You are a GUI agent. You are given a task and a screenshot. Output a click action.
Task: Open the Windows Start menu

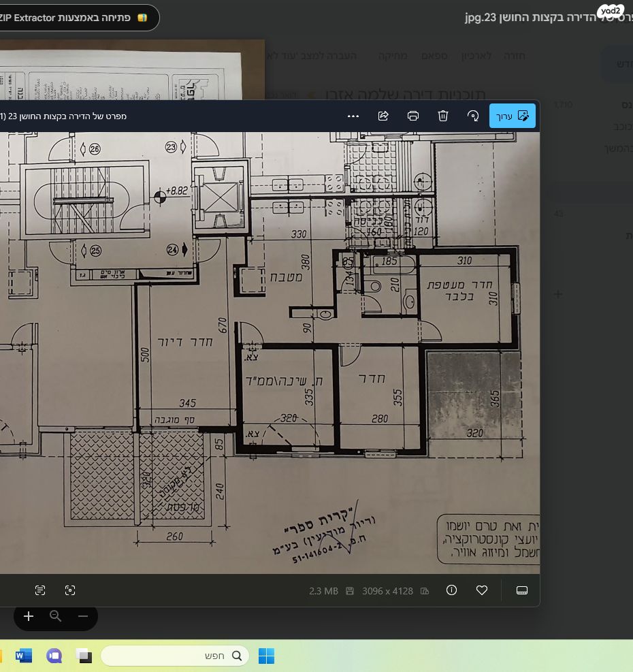(x=266, y=656)
